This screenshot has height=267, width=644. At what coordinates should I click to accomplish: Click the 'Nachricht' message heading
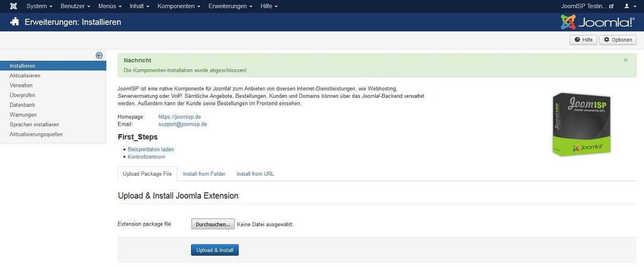point(137,61)
